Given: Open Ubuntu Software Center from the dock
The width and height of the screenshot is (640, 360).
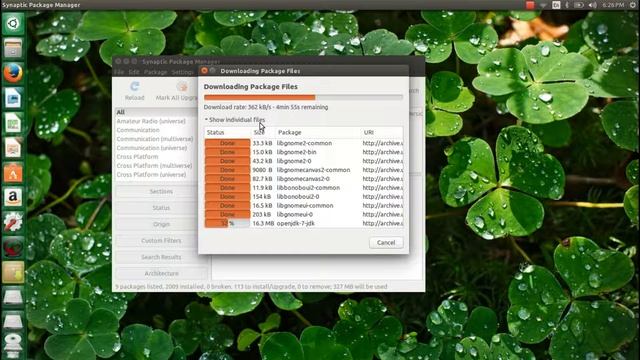Looking at the screenshot, I should pos(13,173).
